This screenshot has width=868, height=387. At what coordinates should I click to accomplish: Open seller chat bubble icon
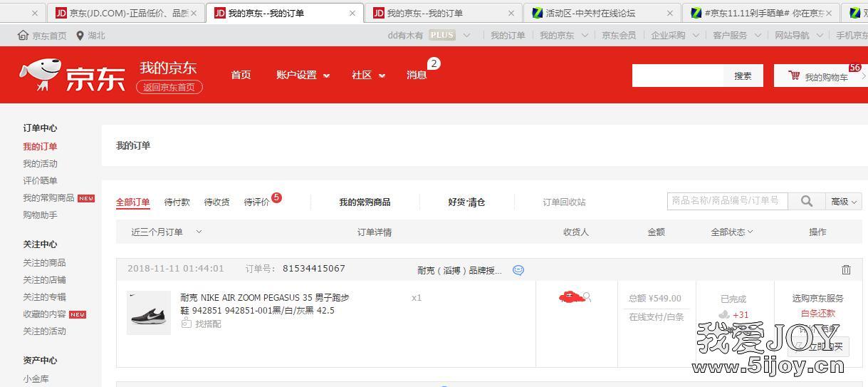click(518, 270)
